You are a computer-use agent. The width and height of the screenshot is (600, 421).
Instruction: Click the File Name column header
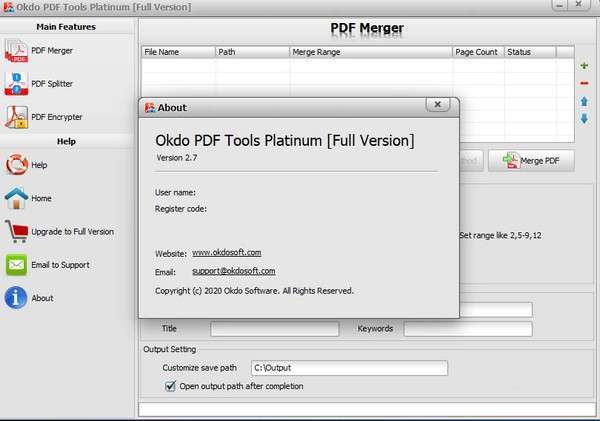[178, 52]
